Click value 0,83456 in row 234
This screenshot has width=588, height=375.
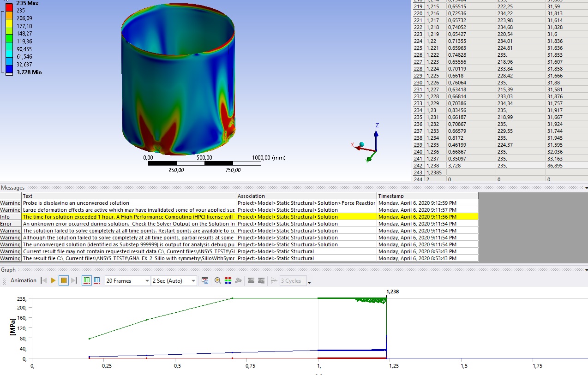point(457,110)
